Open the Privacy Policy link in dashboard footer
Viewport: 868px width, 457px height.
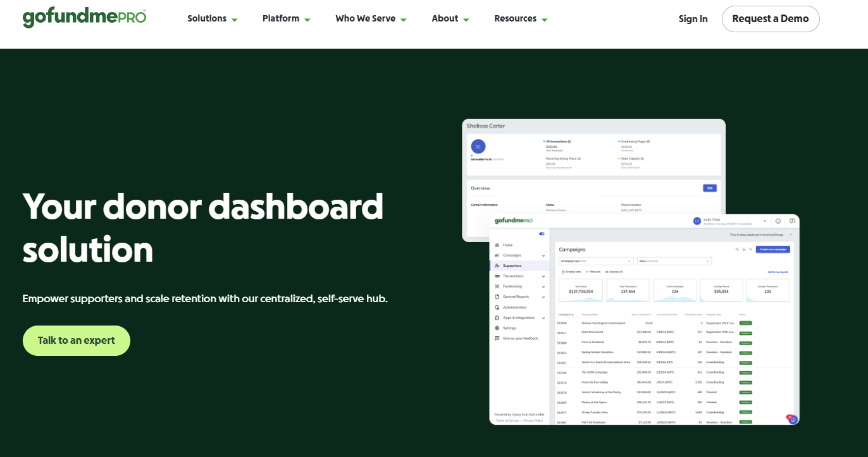533,420
